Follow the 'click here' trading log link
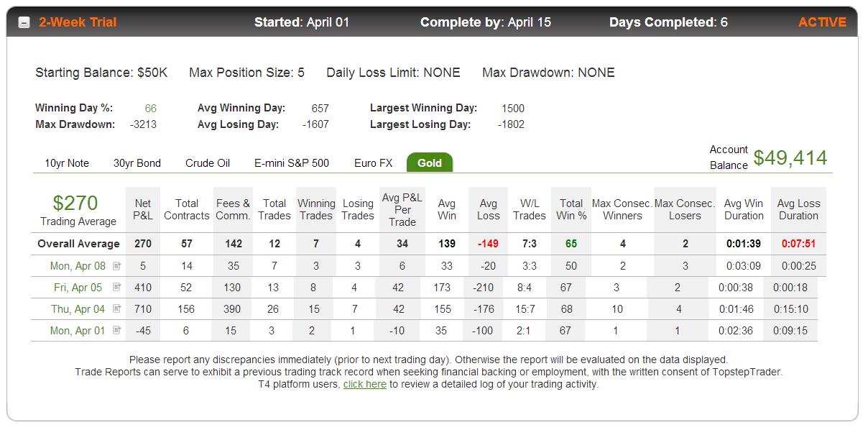 pyautogui.click(x=365, y=385)
